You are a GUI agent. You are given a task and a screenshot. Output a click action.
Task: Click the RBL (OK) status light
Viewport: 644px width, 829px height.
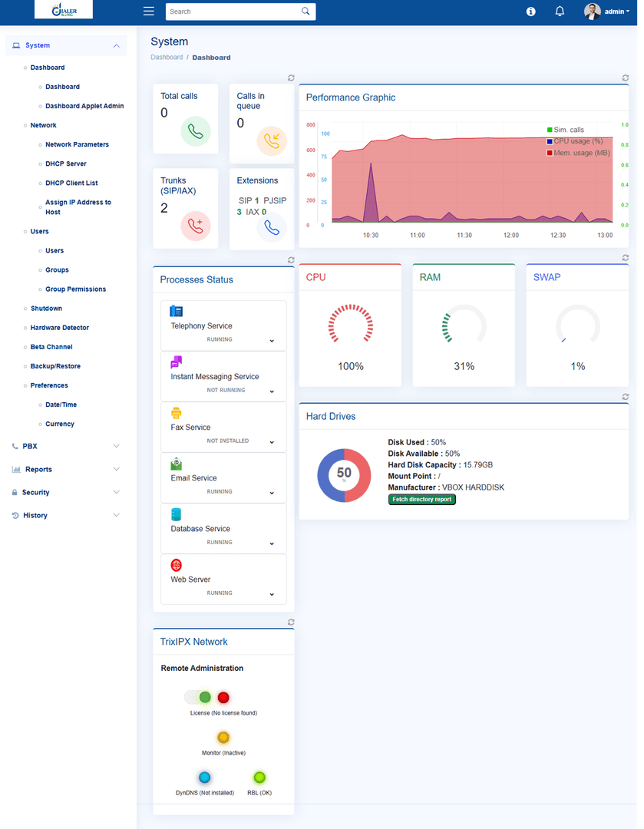[260, 778]
